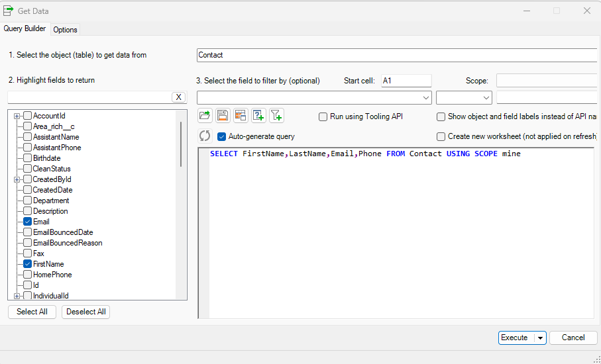Switch to the Options tab

(65, 30)
